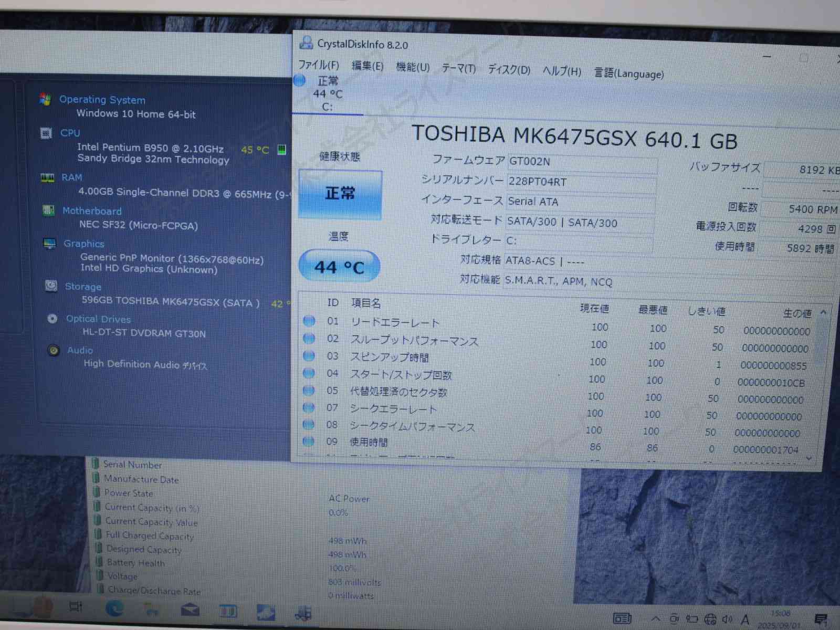Click the CPU chip icon
This screenshot has width=840, height=630.
(x=46, y=133)
